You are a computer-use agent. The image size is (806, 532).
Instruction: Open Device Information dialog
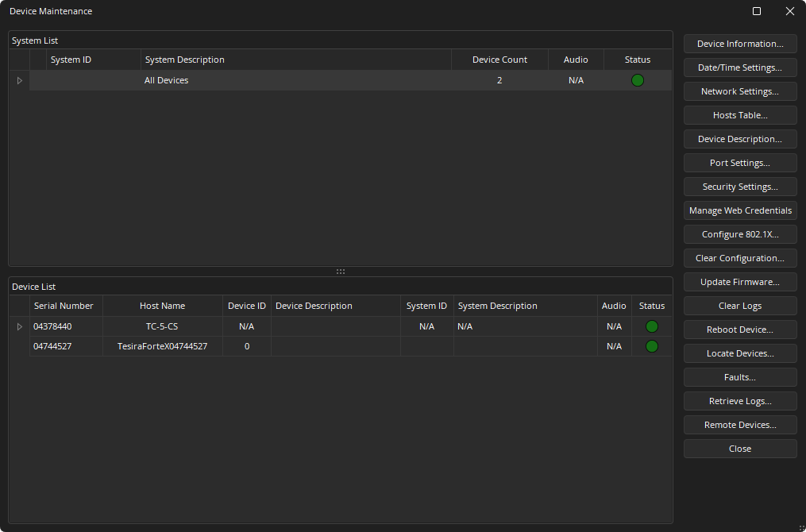point(739,44)
